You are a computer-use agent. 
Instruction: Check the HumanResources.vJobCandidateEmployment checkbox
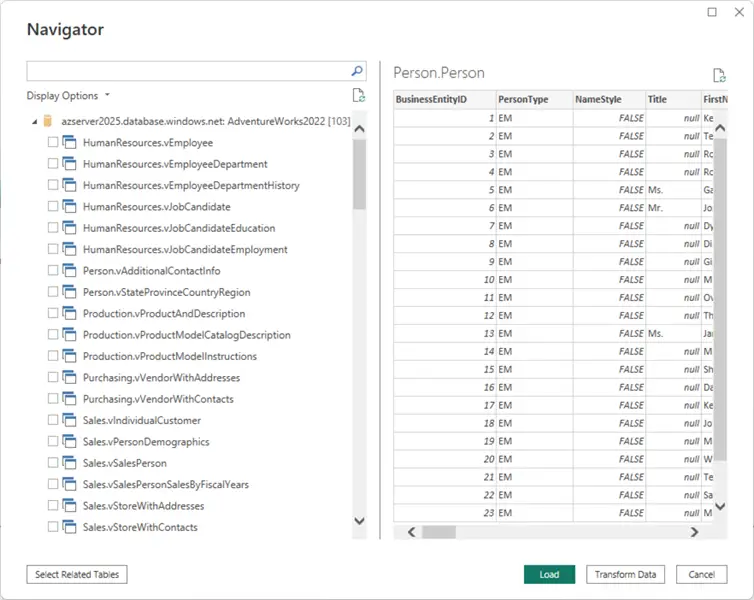click(53, 249)
